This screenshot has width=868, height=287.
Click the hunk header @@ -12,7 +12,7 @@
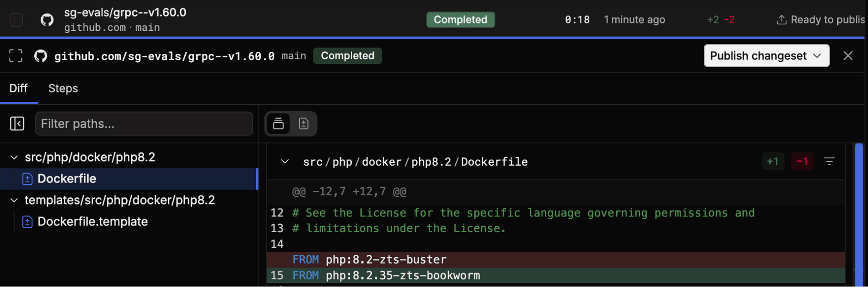(349, 191)
